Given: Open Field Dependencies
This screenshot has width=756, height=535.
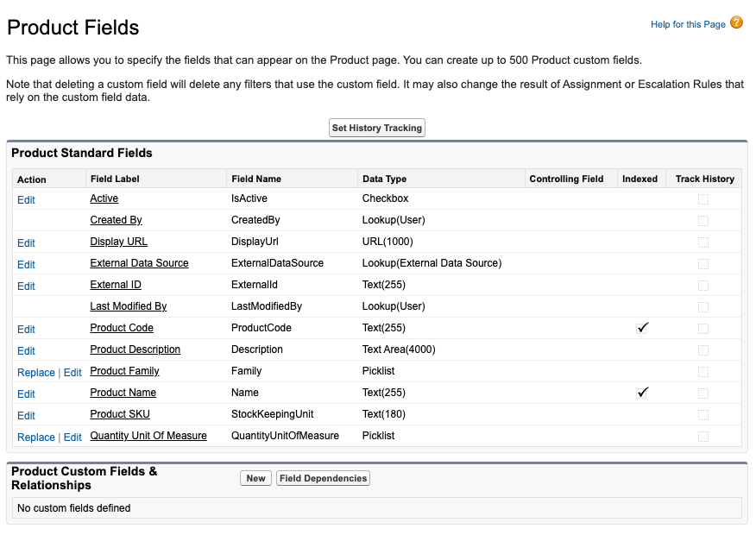Looking at the screenshot, I should pyautogui.click(x=323, y=477).
